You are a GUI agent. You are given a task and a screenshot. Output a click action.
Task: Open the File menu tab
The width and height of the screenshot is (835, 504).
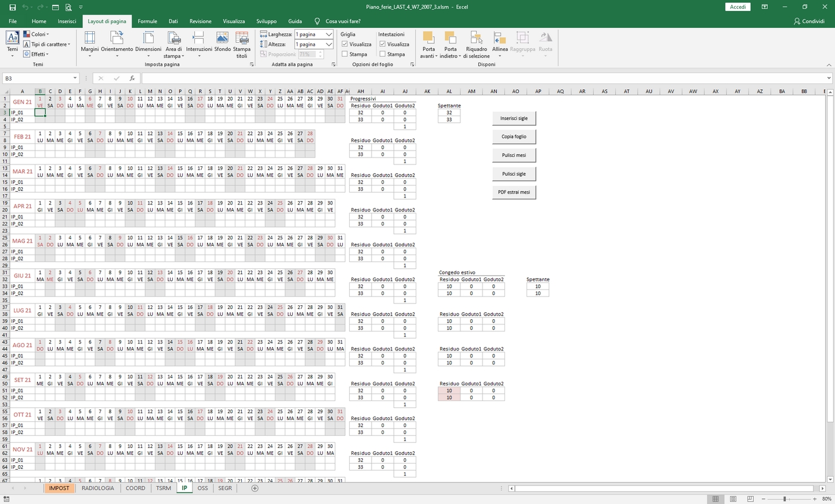pos(13,21)
